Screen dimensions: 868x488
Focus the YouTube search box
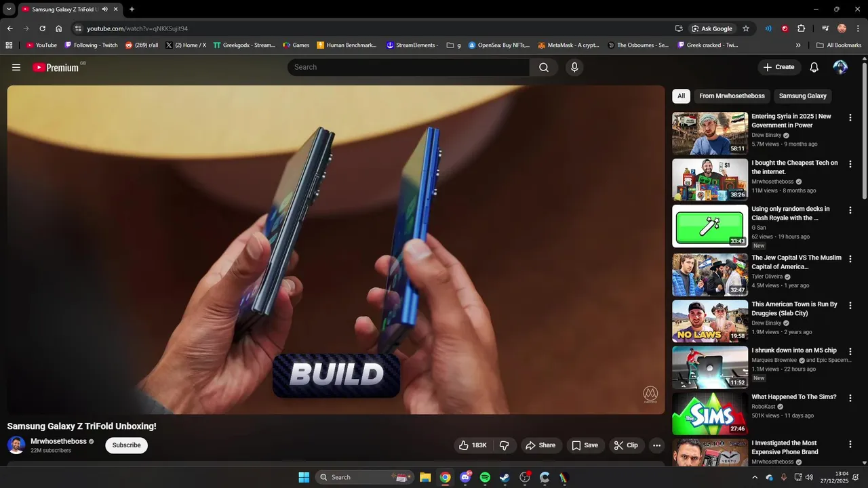[408, 67]
